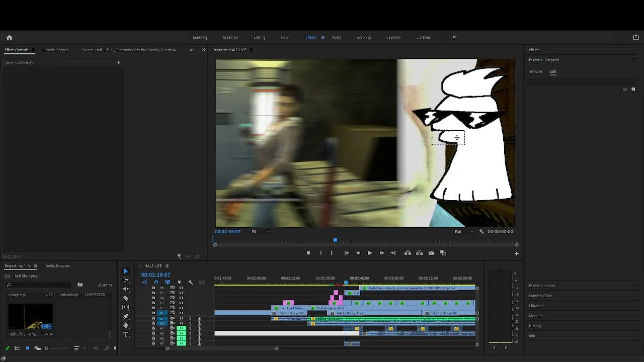Unmute audio track A4
The image size is (644, 362).
coord(181,328)
